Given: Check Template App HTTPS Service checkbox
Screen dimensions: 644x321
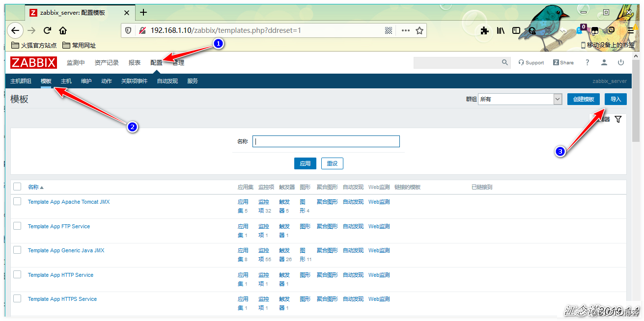Looking at the screenshot, I should (17, 298).
